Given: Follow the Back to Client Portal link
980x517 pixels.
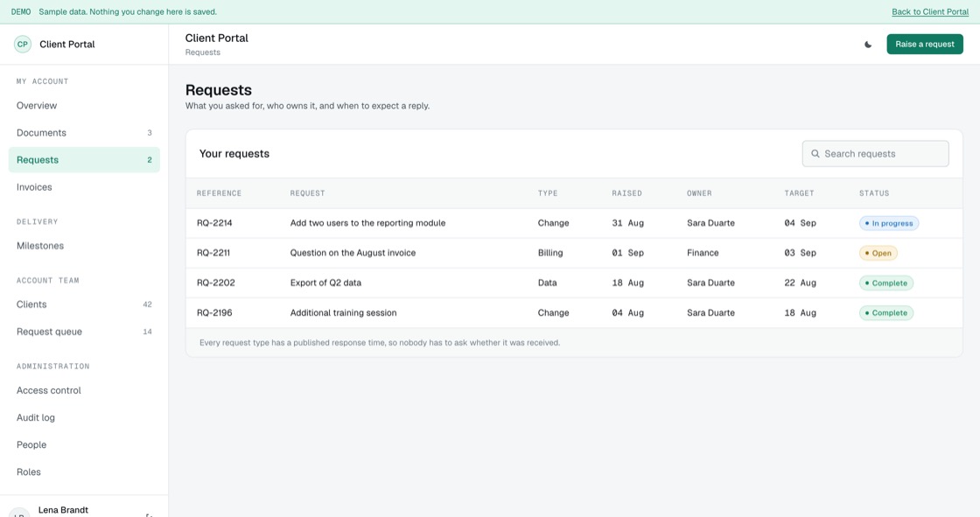Looking at the screenshot, I should tap(930, 12).
